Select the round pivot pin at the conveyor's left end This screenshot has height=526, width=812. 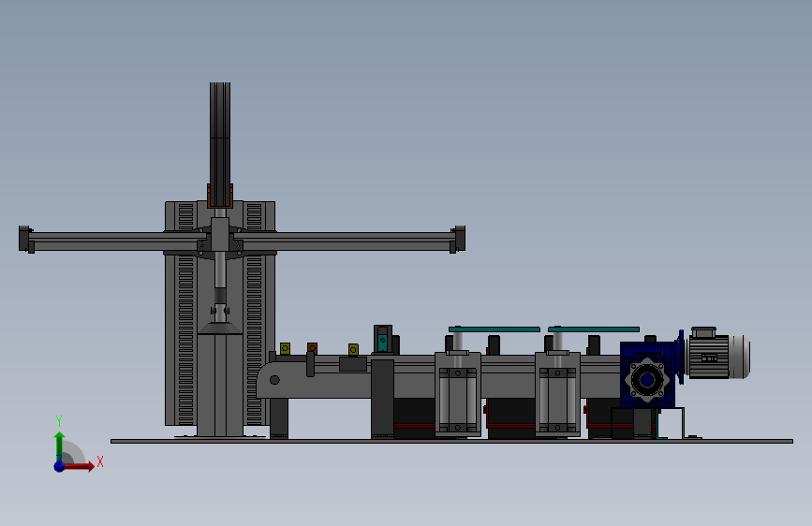click(x=275, y=380)
